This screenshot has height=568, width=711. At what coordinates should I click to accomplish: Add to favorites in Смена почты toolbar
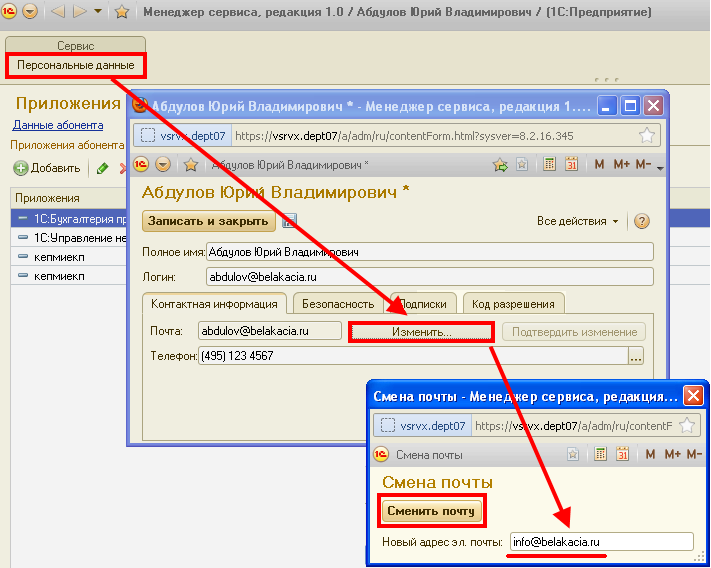pos(573,454)
